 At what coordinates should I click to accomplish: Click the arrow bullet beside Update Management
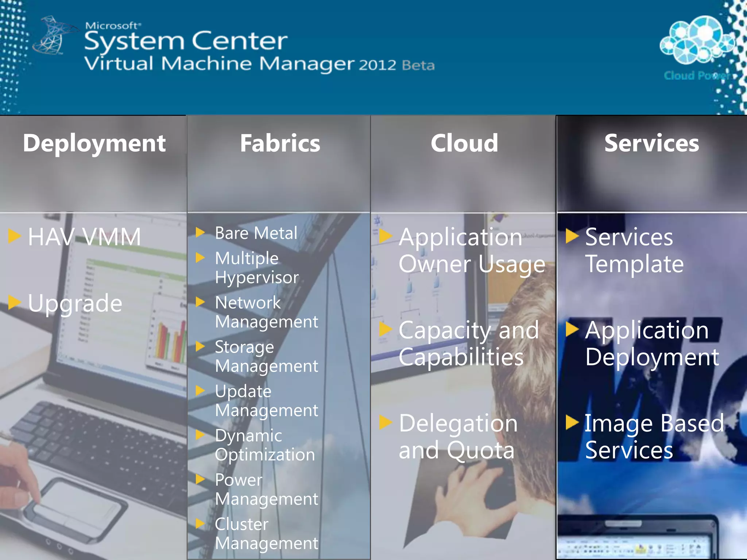point(201,390)
